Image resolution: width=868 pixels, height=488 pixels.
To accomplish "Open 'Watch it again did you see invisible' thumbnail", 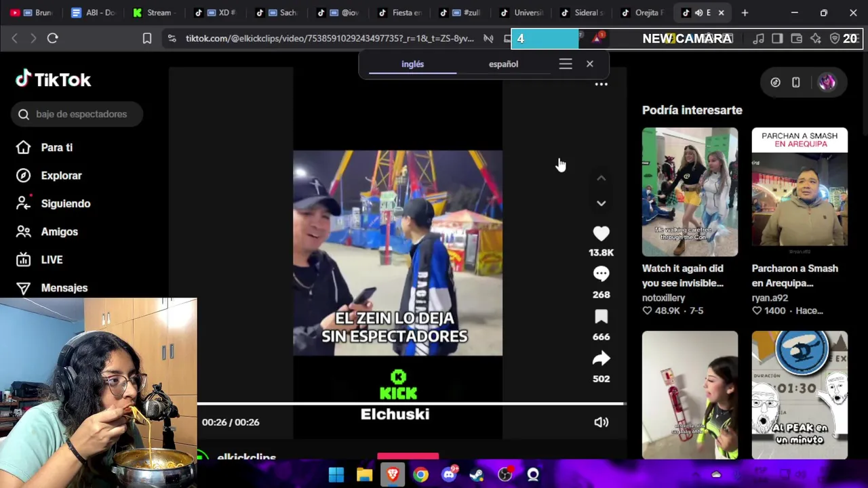I will [x=690, y=192].
